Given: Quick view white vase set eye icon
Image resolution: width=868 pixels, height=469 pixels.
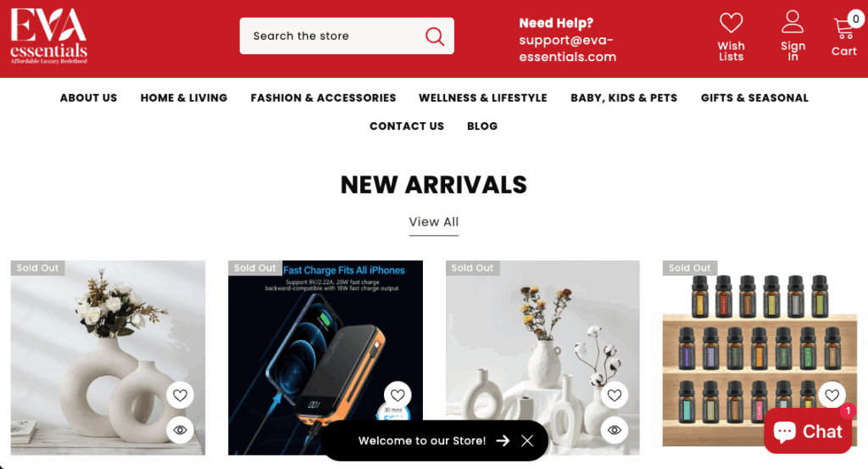Looking at the screenshot, I should click(x=615, y=430).
